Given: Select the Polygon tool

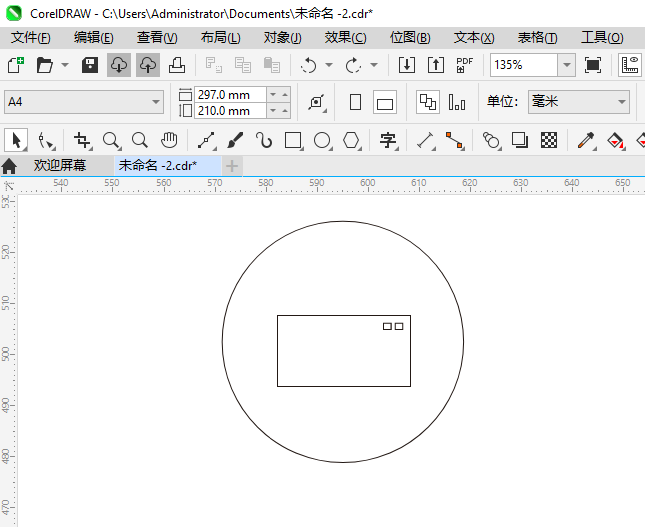Looking at the screenshot, I should click(x=351, y=140).
